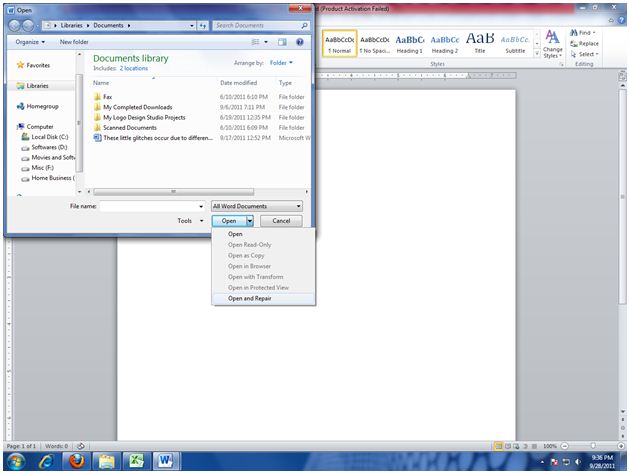Screen dimensions: 629x473
Task: Expand Arrange by Folder dropdown
Action: coord(281,63)
